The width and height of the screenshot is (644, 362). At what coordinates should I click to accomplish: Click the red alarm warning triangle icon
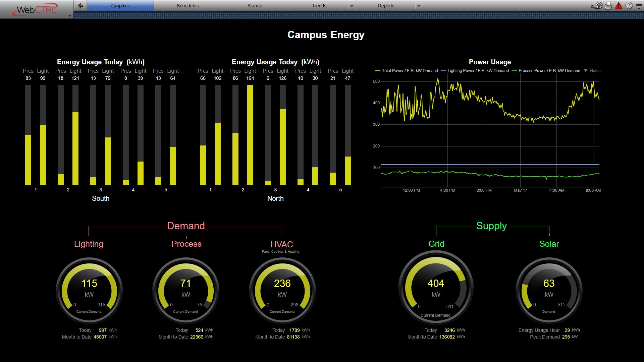tap(619, 5)
